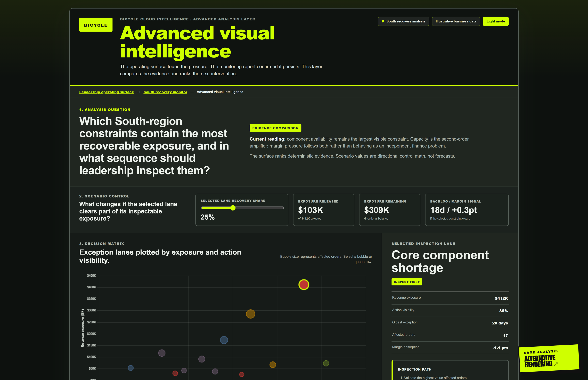
Task: Click the Core component shortage heading
Action: [440, 261]
